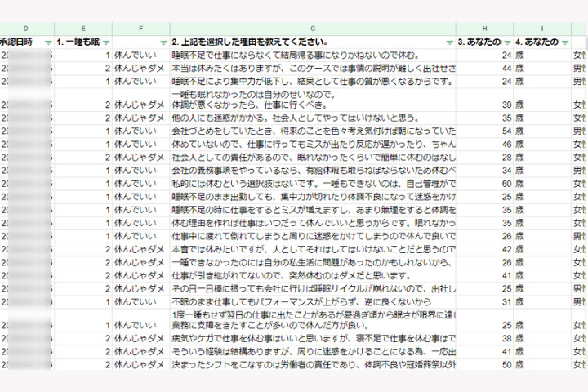Select the cell with age value 54

[484, 130]
